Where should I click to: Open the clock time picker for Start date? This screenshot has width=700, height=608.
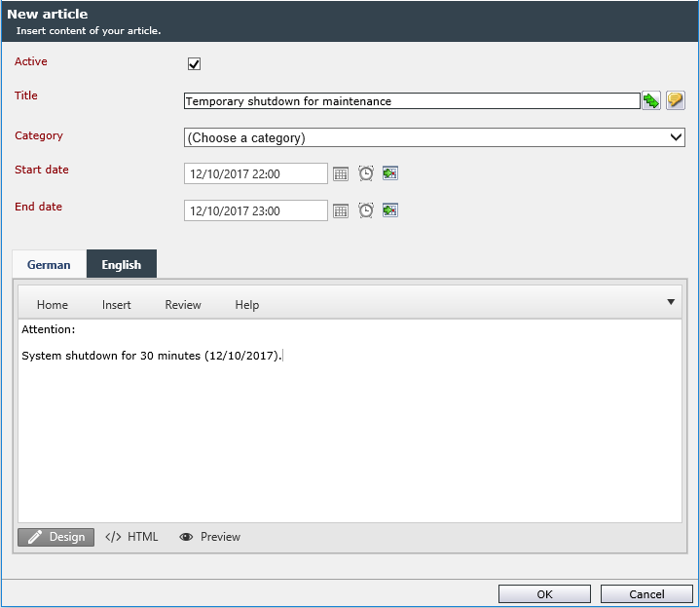coord(366,173)
